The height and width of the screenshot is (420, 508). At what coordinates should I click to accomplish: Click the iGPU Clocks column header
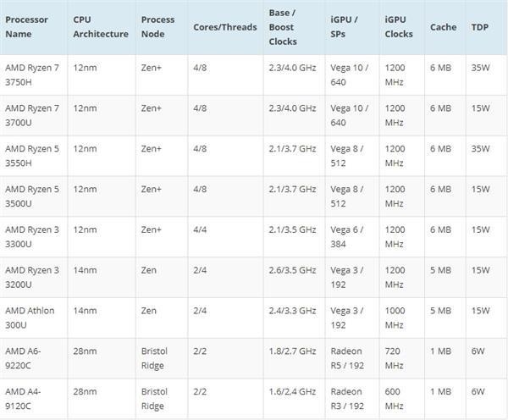399,27
